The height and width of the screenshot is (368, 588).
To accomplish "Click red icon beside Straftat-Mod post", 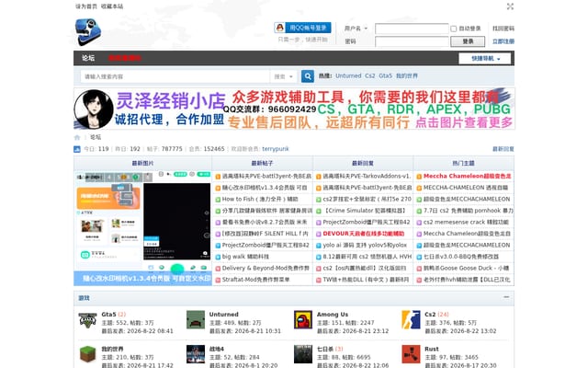I will click(218, 280).
